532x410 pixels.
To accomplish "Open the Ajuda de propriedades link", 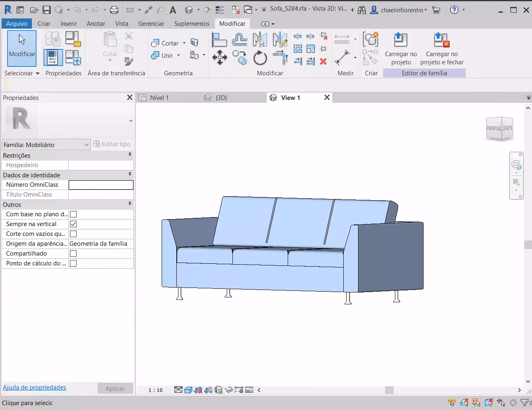I will coord(34,387).
